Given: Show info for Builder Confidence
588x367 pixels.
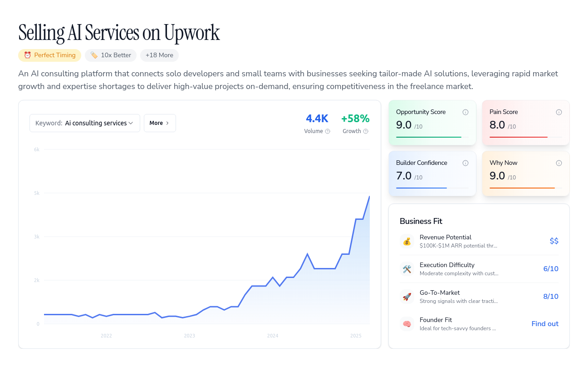Looking at the screenshot, I should (465, 163).
